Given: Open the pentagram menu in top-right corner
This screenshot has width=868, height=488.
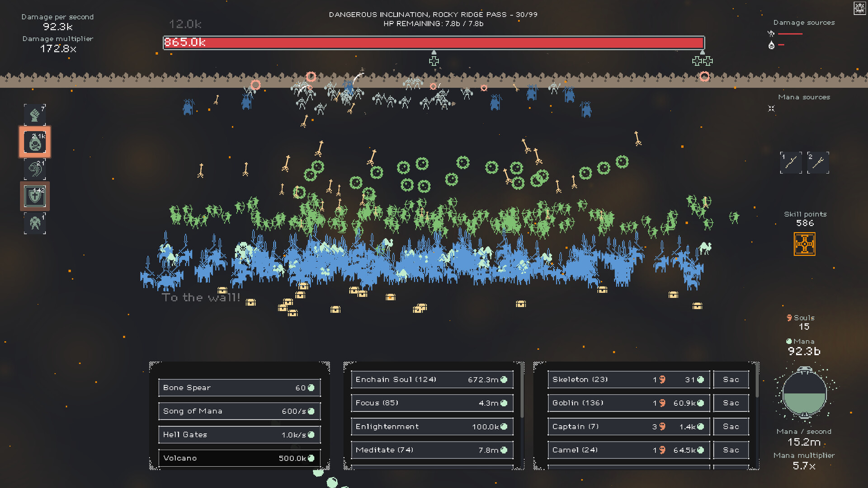Looking at the screenshot, I should click(859, 8).
